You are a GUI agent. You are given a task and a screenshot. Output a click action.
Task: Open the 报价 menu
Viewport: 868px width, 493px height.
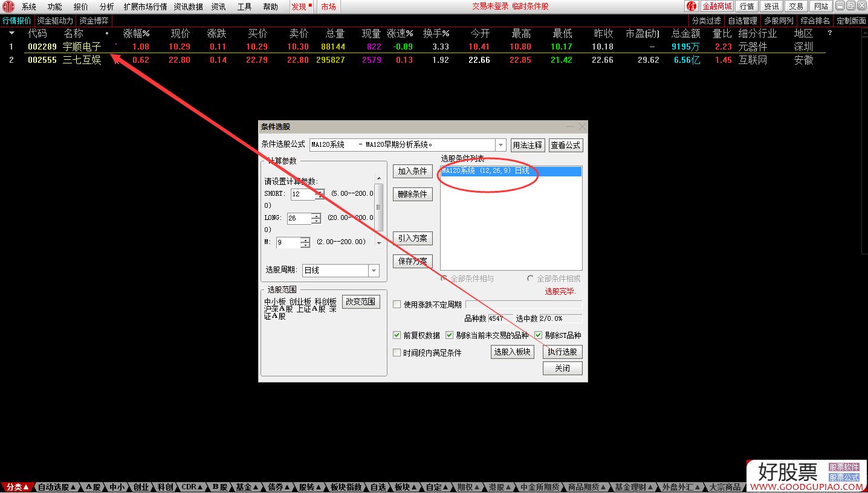(80, 7)
